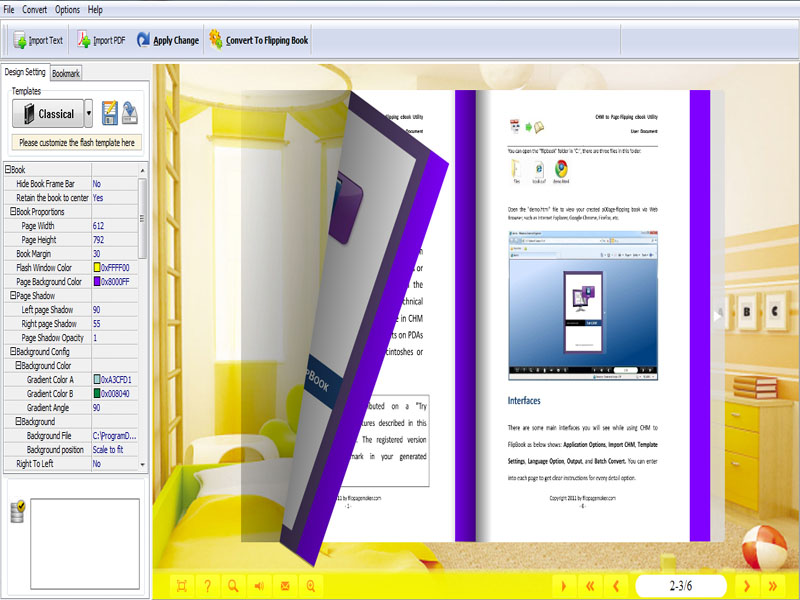Click the Background File path value
The height and width of the screenshot is (600, 800).
114,435
